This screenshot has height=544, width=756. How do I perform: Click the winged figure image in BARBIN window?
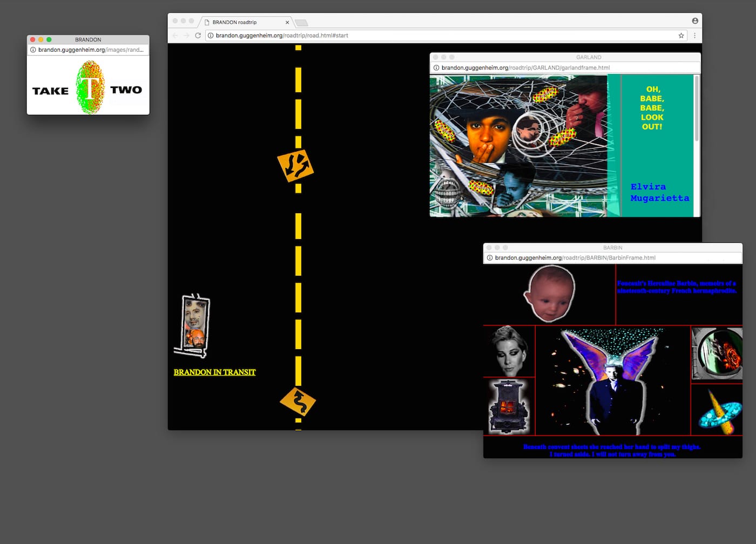pos(613,381)
